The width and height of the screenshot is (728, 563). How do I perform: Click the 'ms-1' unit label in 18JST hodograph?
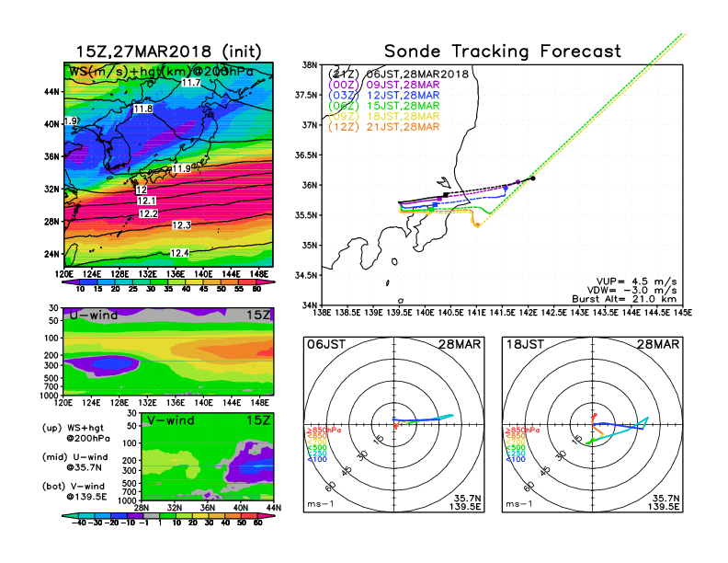(518, 504)
